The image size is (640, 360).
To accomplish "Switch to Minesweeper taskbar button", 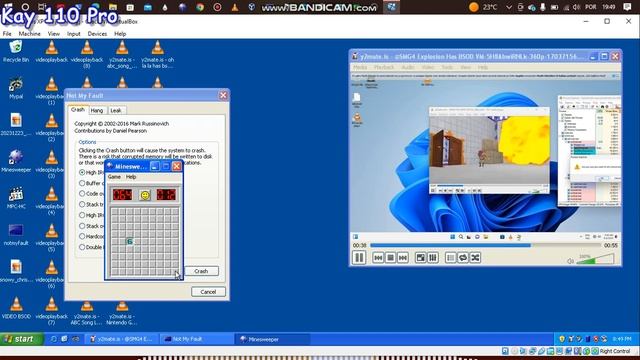I will (x=273, y=339).
